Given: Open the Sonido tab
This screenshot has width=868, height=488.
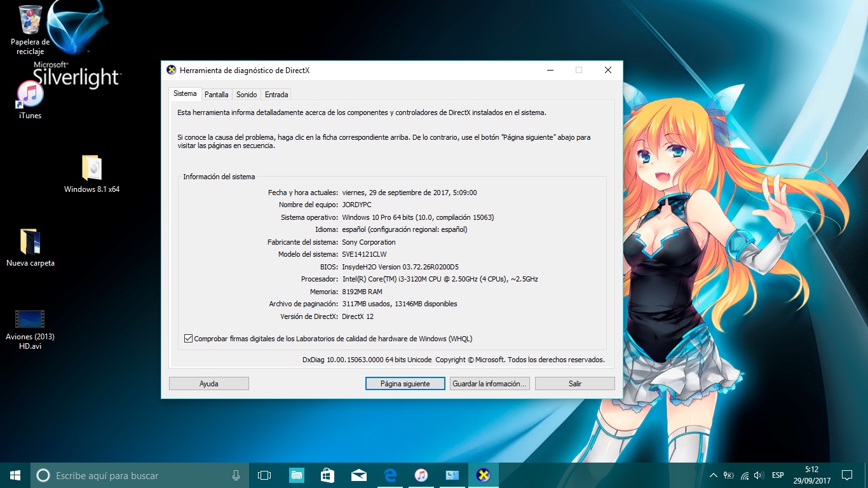Looking at the screenshot, I should point(247,94).
